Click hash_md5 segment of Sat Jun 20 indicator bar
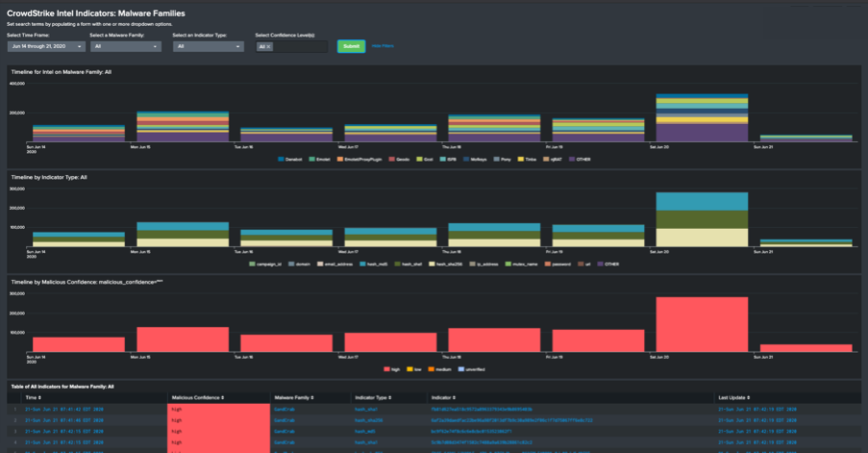868x453 pixels. tap(702, 202)
